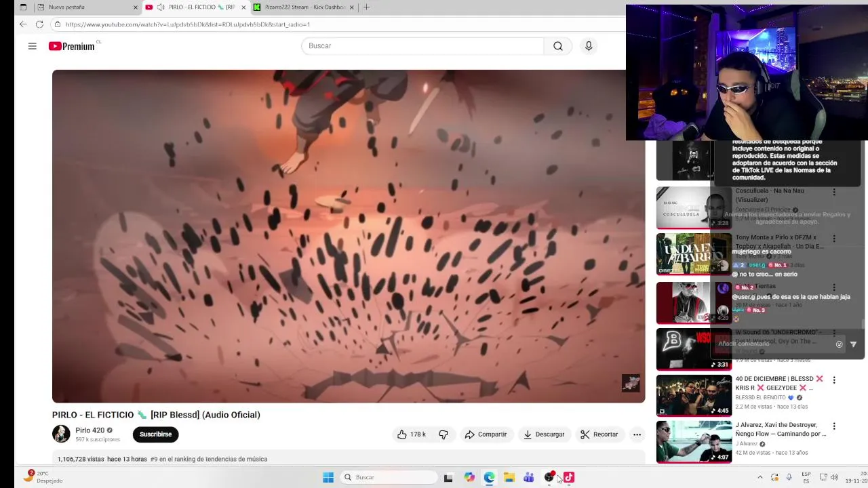Send the chat comment with the arrow

[x=853, y=344]
